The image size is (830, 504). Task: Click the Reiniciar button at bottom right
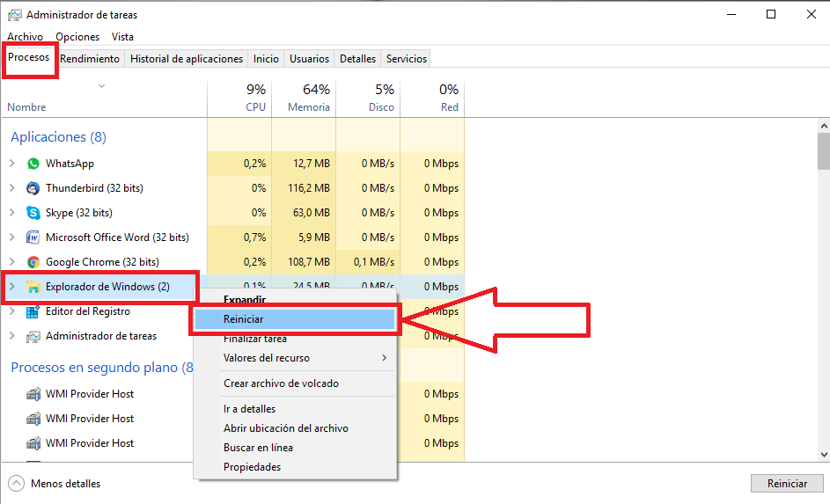787,484
